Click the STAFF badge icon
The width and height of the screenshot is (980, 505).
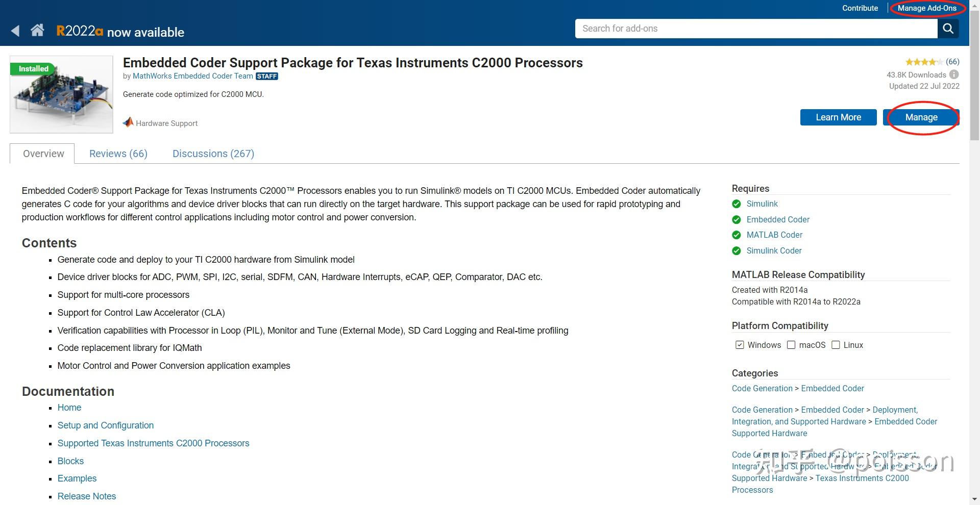[267, 76]
